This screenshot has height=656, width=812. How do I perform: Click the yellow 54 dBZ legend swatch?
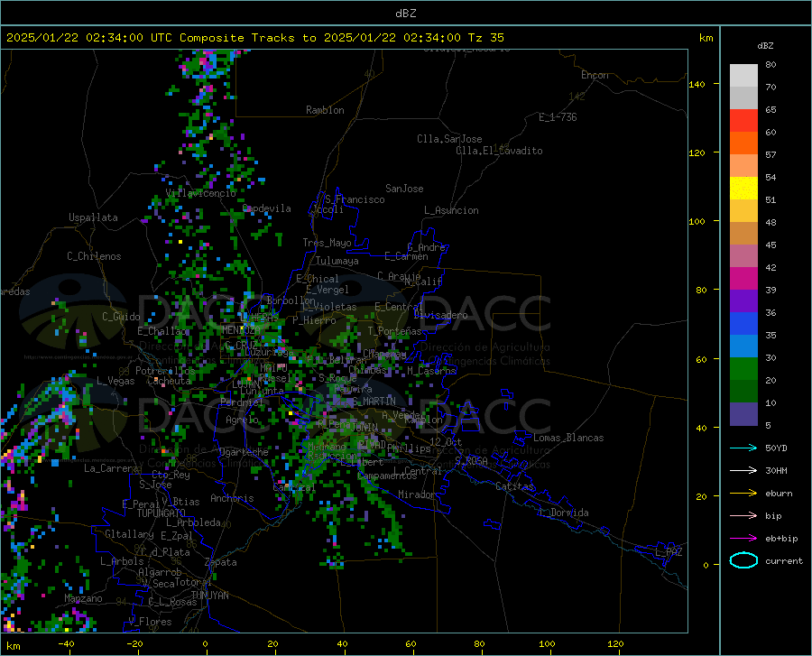pos(743,189)
